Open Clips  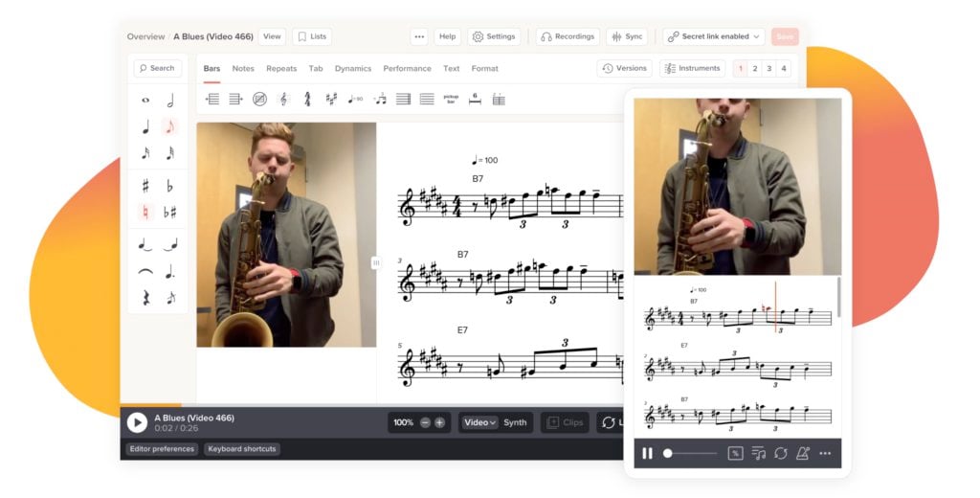point(565,423)
